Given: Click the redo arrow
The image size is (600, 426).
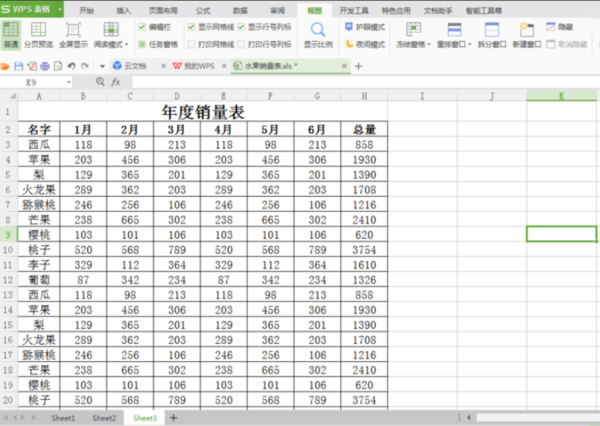Looking at the screenshot, I should pyautogui.click(x=85, y=66).
